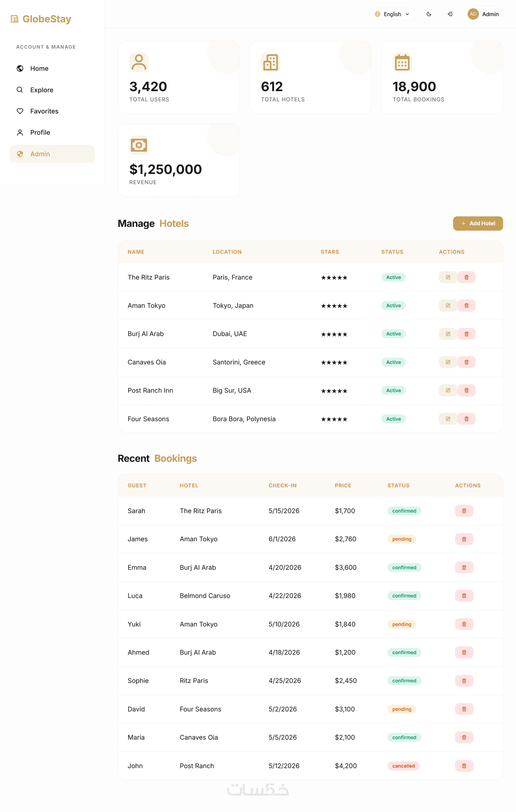Edit the Canaves Oia hotel
This screenshot has height=812, width=516.
pyautogui.click(x=447, y=362)
